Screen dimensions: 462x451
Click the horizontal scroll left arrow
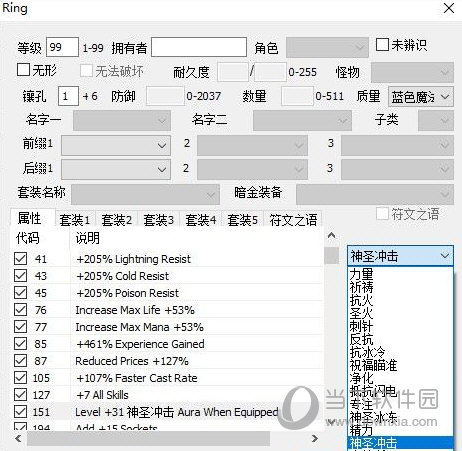click(x=18, y=438)
